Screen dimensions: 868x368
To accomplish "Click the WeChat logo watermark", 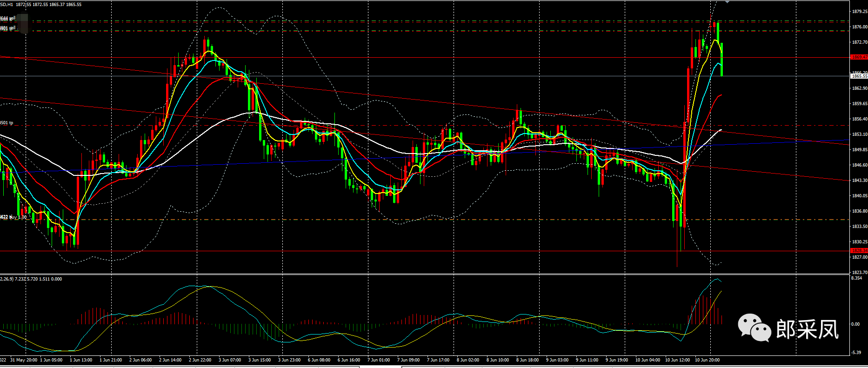I will pos(754,328).
